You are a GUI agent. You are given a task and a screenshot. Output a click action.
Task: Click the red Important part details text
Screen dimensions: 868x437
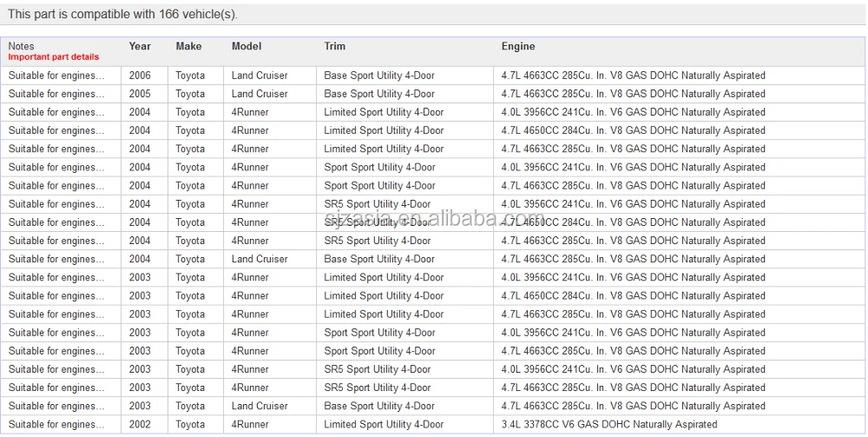[54, 57]
